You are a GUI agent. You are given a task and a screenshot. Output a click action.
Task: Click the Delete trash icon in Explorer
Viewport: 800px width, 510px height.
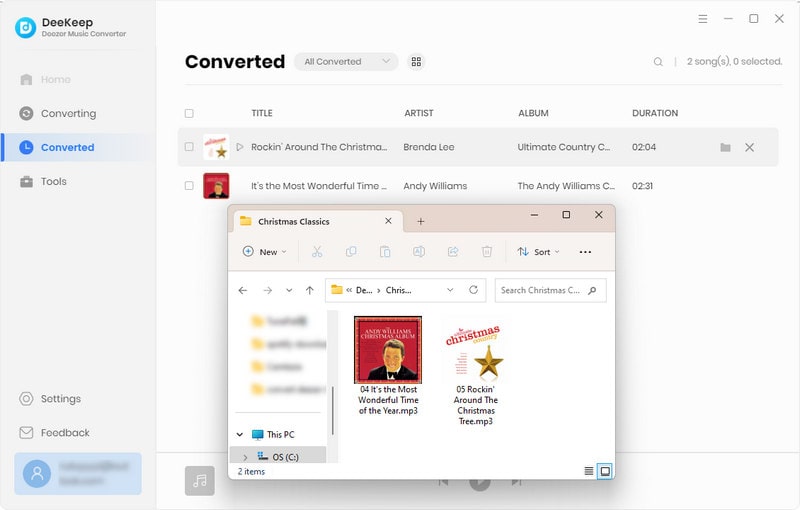tap(487, 251)
